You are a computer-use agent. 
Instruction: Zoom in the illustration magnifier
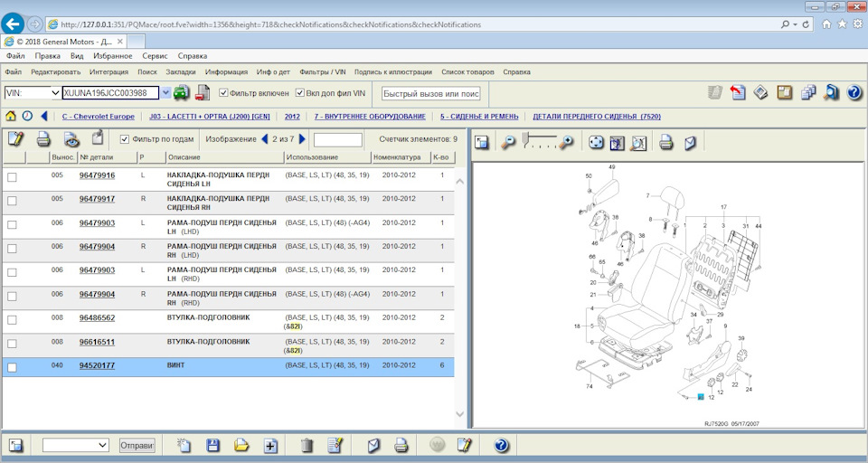coord(566,143)
